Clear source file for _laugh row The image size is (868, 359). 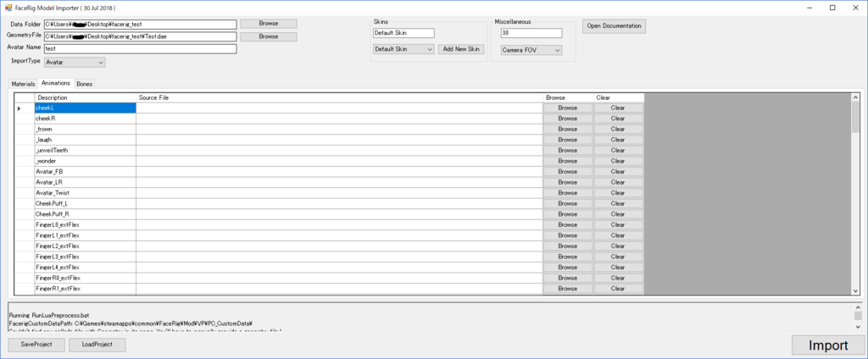618,140
